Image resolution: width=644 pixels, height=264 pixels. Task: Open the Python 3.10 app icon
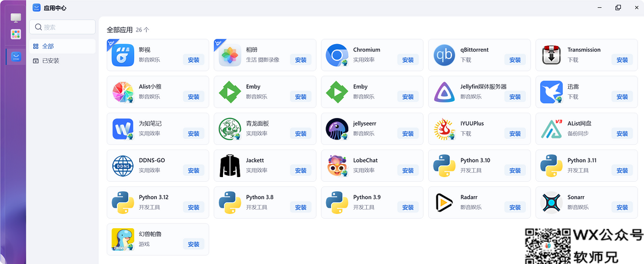tap(444, 166)
